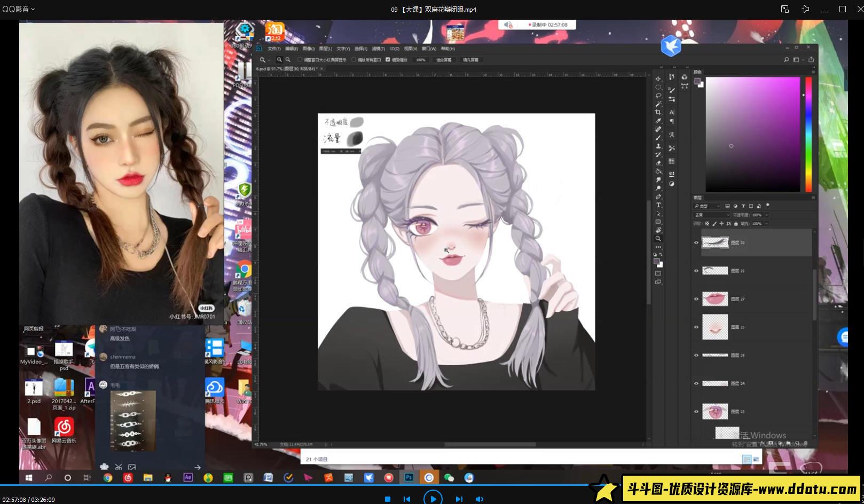Select the Eraser tool
Image resolution: width=864 pixels, height=504 pixels.
click(658, 162)
